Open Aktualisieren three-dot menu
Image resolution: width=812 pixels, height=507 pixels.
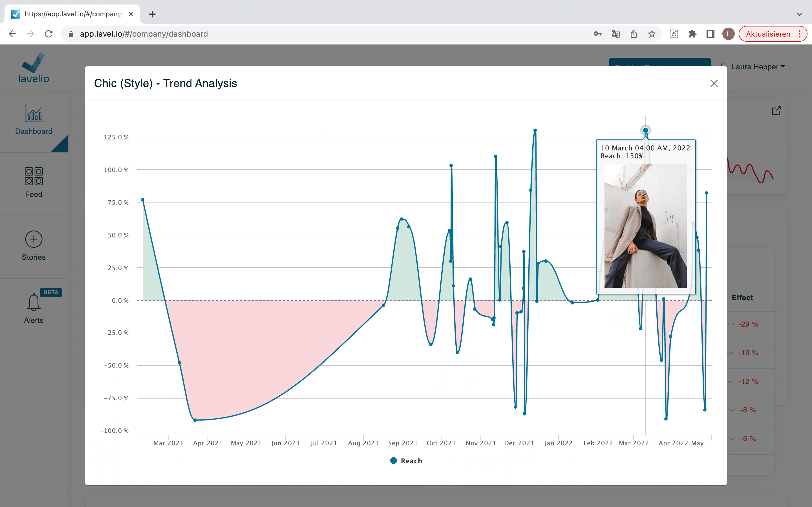pyautogui.click(x=800, y=34)
